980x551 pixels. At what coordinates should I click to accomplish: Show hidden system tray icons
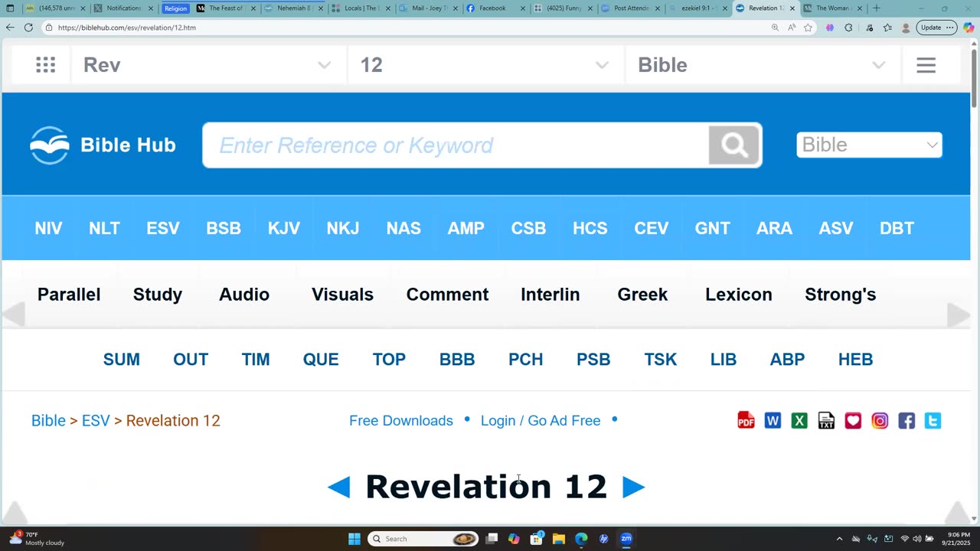839,539
